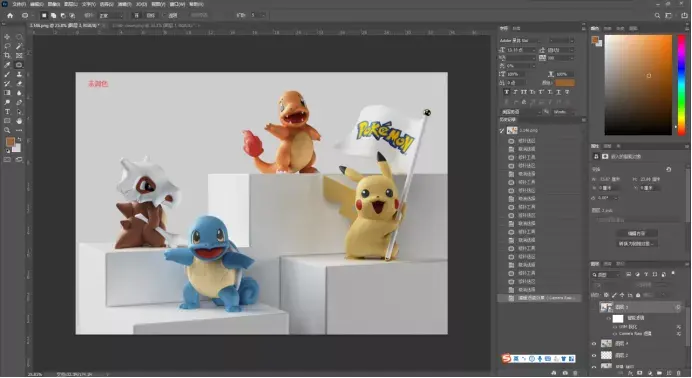Click the Edit Contents button
The image size is (692, 378).
(637, 233)
